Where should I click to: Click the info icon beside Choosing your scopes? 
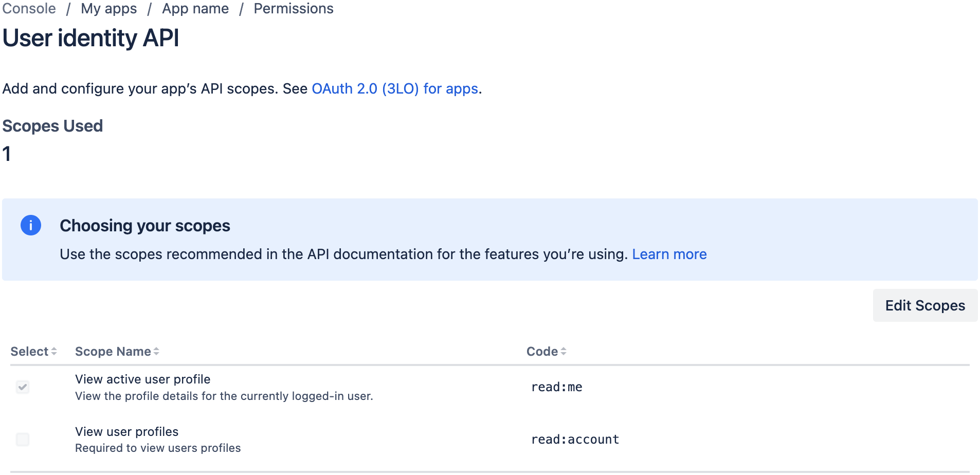31,225
